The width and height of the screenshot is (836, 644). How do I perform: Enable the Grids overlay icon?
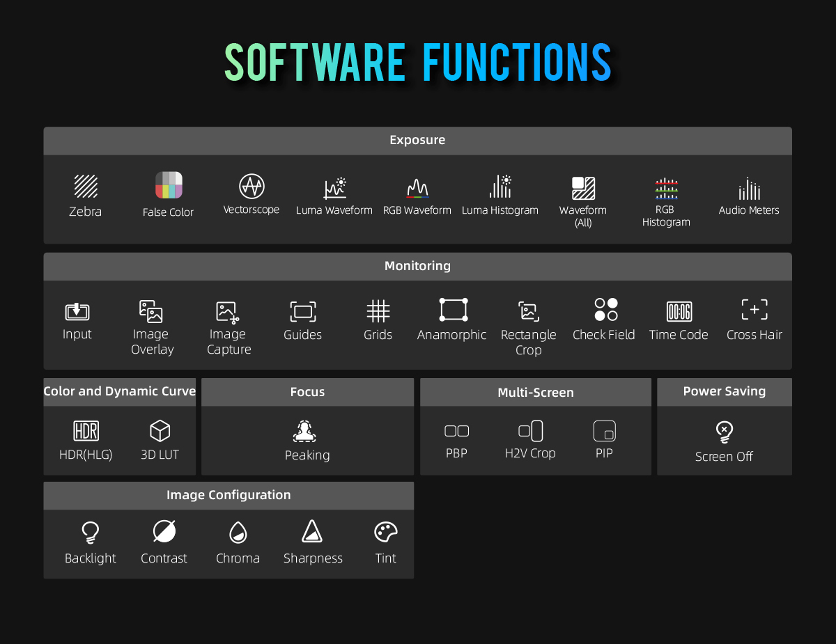coord(378,311)
